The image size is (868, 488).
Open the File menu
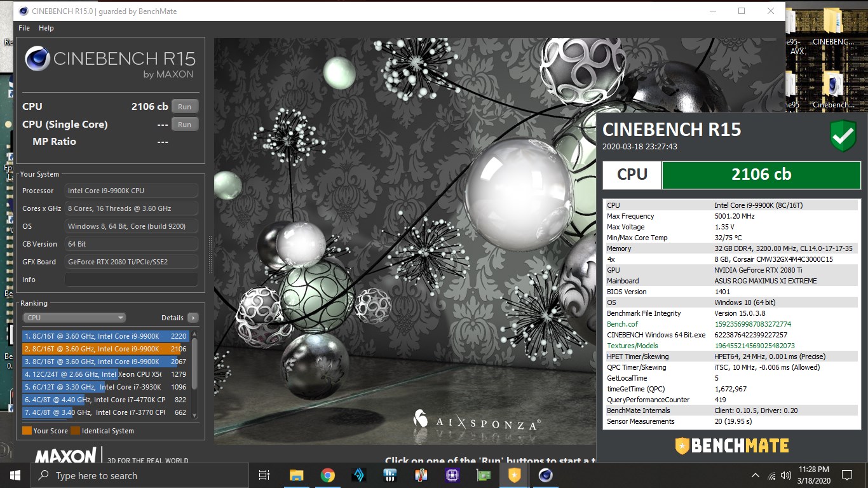[24, 28]
